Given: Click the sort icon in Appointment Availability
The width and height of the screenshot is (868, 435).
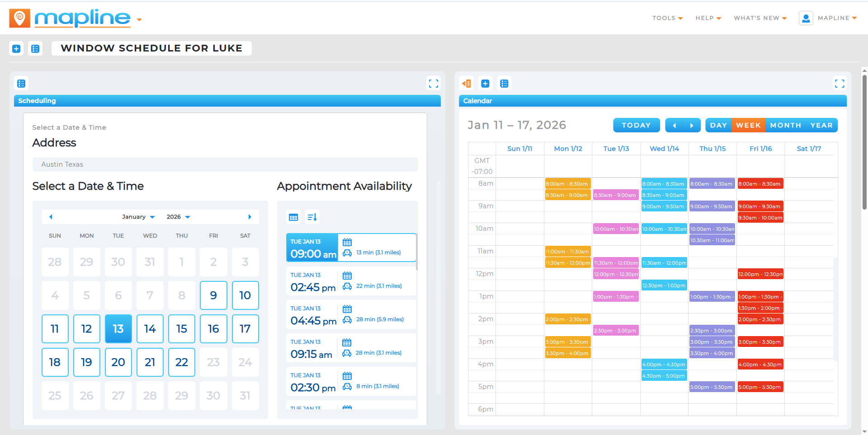Looking at the screenshot, I should 311,217.
